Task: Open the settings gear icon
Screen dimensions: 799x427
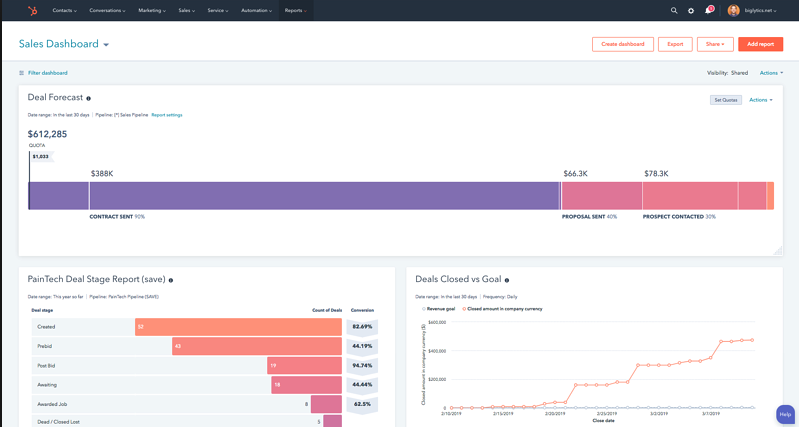Action: click(x=691, y=11)
